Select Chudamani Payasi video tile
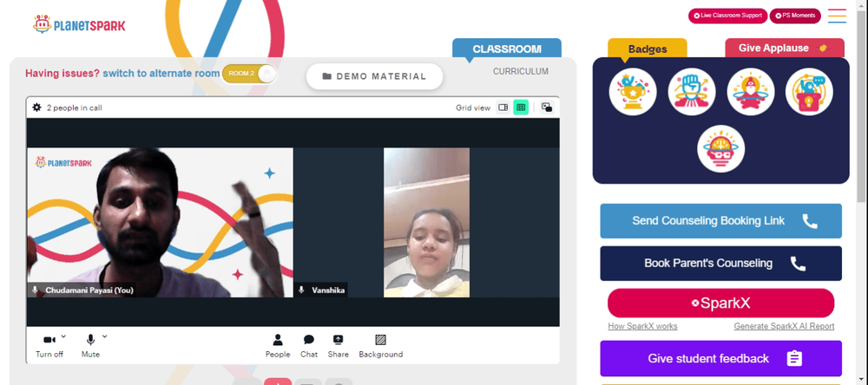Screen dimensions: 868x385 tap(160, 222)
